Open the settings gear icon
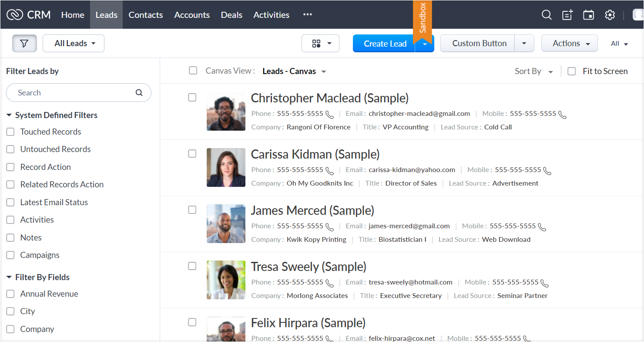 (x=610, y=15)
